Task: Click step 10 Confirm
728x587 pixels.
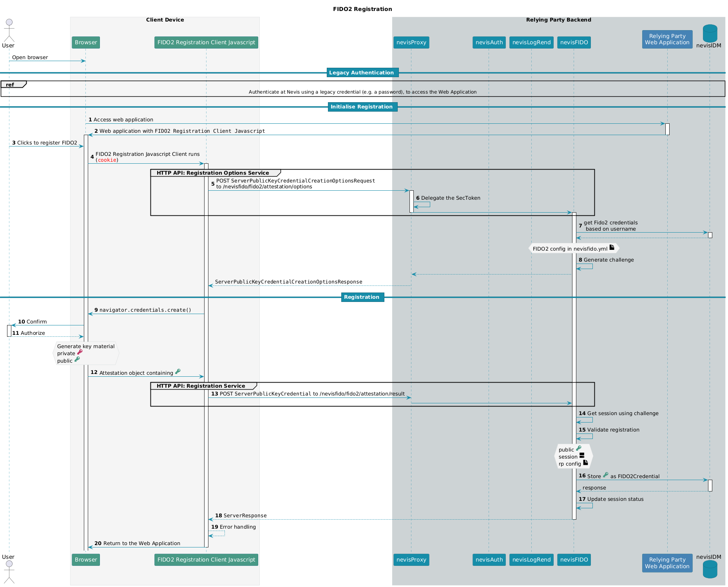Action: pos(33,321)
